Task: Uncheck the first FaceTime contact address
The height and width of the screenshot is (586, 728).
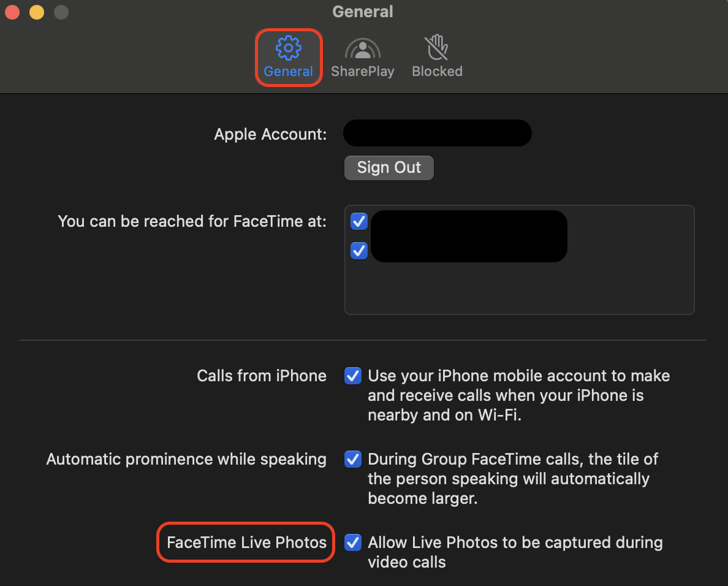Action: point(358,221)
